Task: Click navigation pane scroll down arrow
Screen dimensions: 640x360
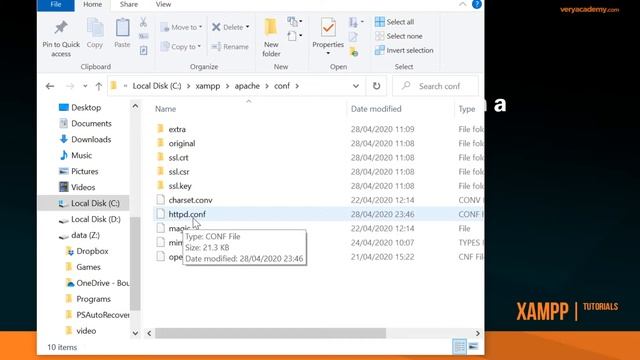Action: point(135,333)
